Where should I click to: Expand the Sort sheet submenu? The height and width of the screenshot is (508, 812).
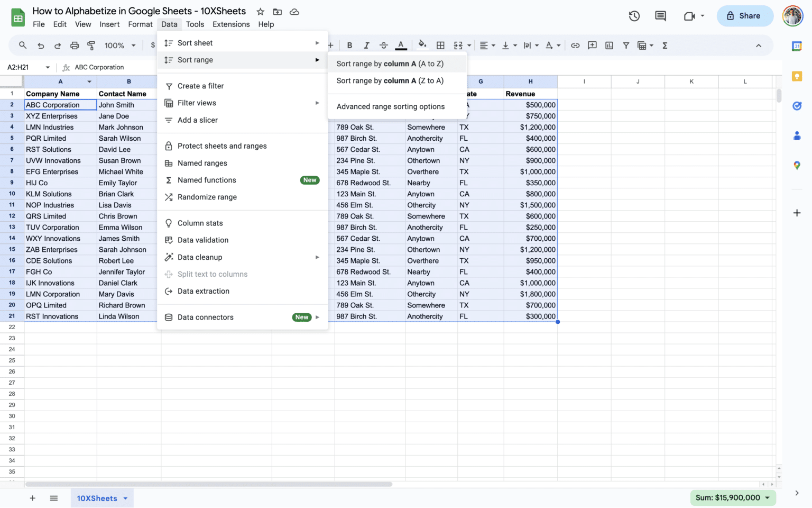[x=242, y=42]
